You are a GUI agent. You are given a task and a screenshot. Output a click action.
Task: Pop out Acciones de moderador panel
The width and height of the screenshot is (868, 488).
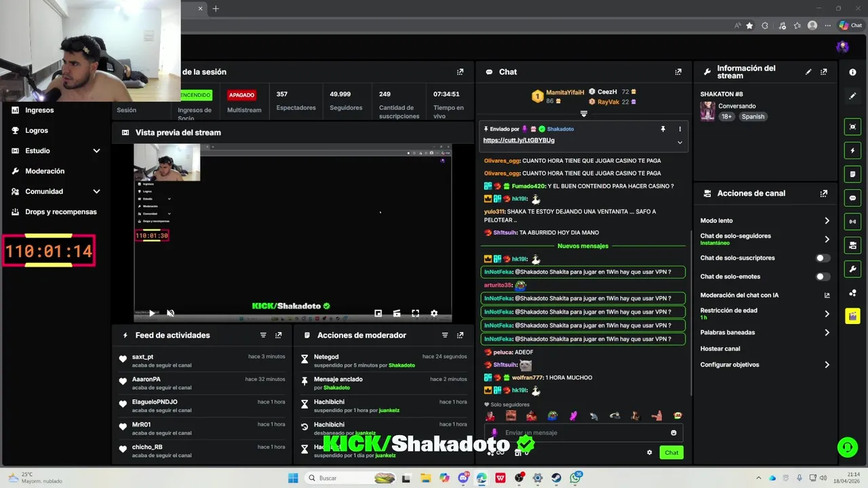pos(460,335)
